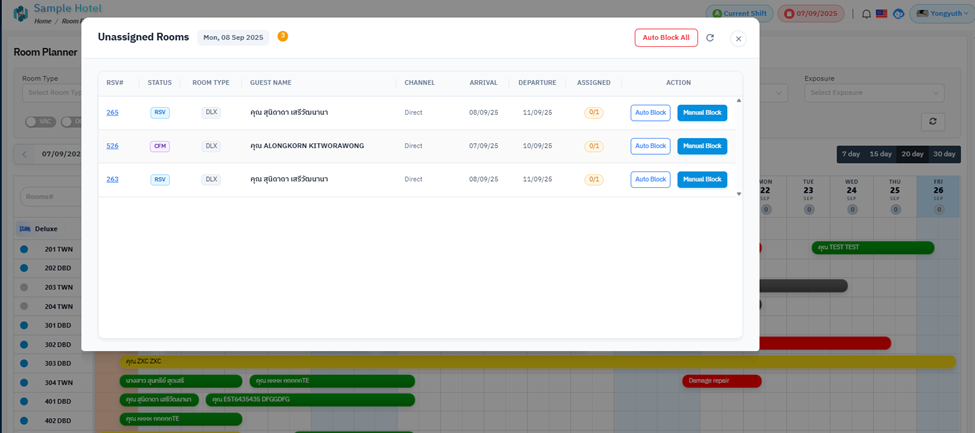Screen dimensions: 975x433
Task: Open the Mon, 08 Sep 2025 date picker
Action: coord(233,38)
